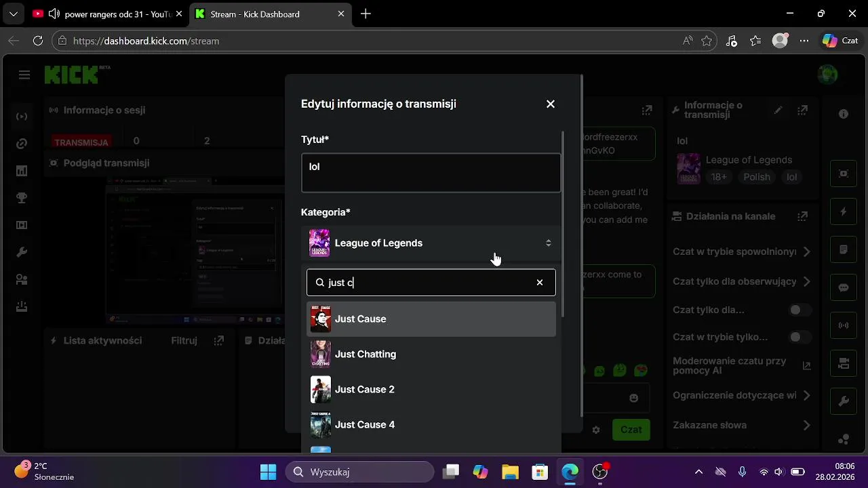Toggle the chat bubble widget in the right sidebar

(x=844, y=287)
